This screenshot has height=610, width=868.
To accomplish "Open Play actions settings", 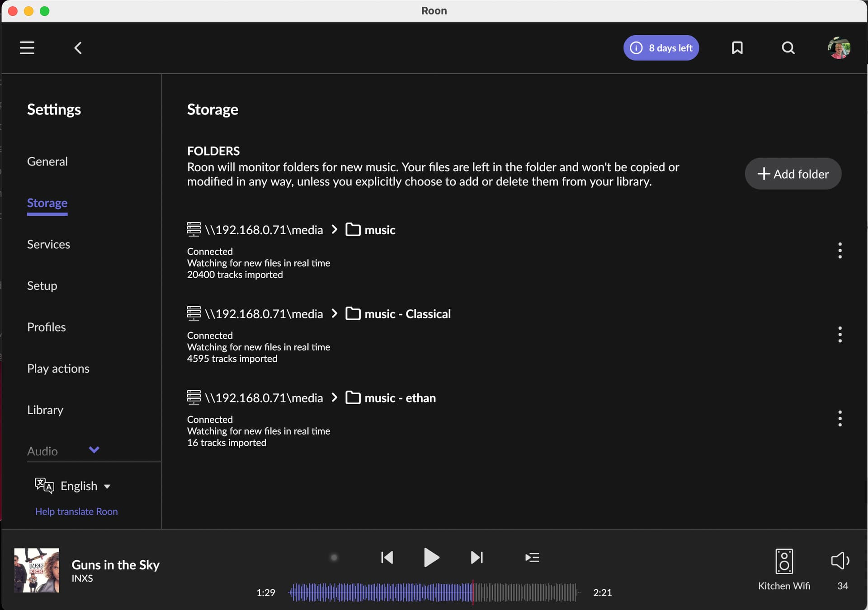I will click(58, 369).
